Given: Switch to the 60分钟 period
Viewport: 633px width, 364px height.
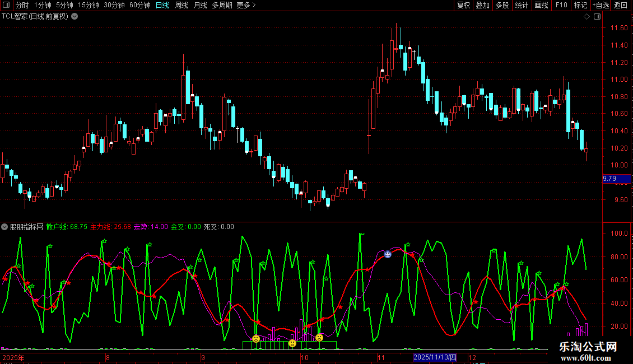Looking at the screenshot, I should (x=140, y=5).
